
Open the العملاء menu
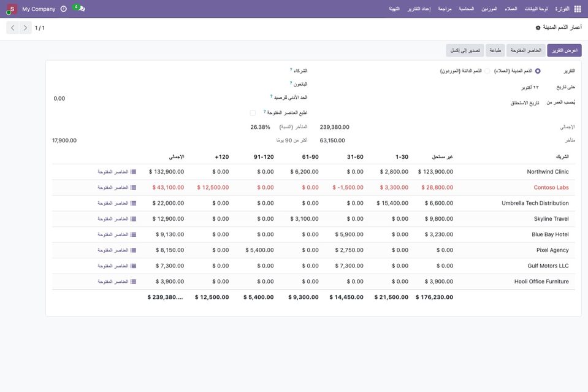511,9
